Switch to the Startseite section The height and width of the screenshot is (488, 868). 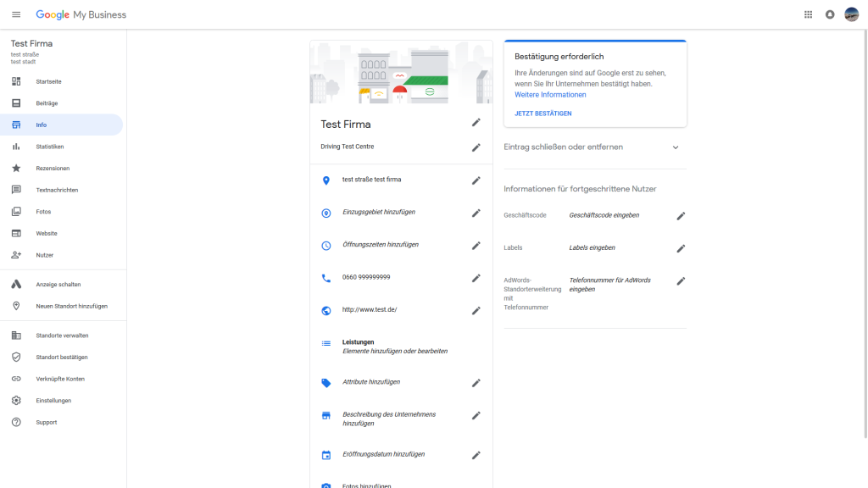click(x=47, y=81)
